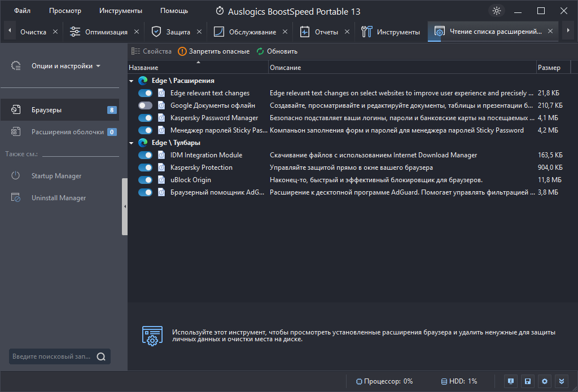Open Startup Manager link
Screen dimensions: 578x392
[56, 176]
